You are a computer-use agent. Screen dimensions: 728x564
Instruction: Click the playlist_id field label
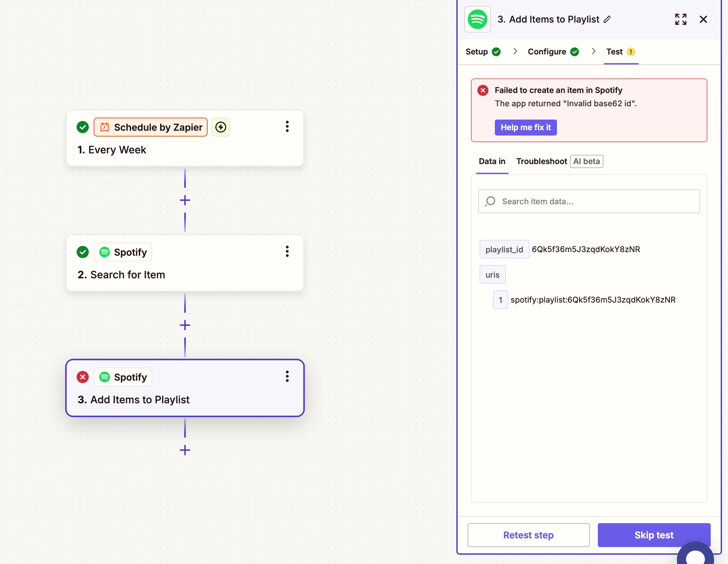pos(504,249)
